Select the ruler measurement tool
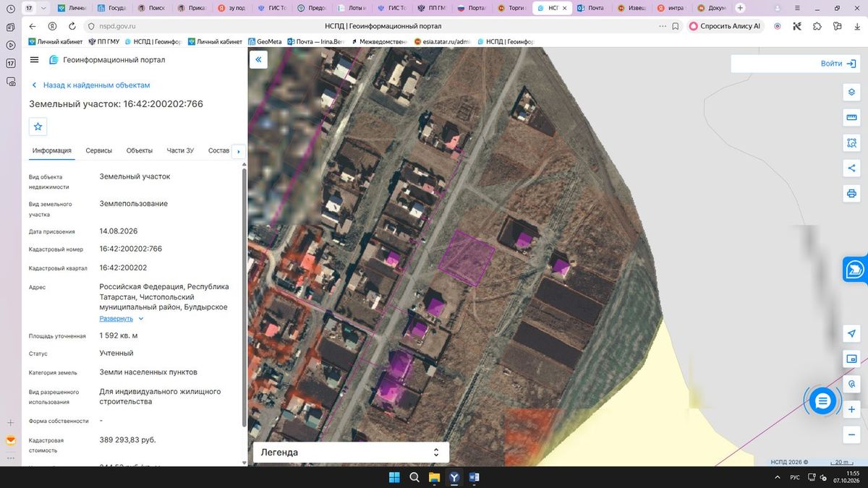868x488 pixels. pyautogui.click(x=851, y=118)
